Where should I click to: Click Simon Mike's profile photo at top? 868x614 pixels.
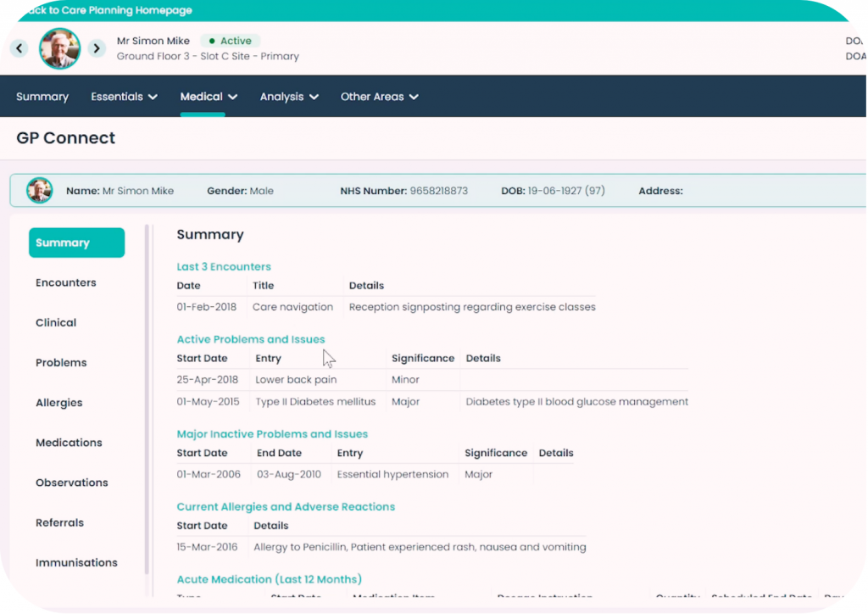[x=59, y=48]
